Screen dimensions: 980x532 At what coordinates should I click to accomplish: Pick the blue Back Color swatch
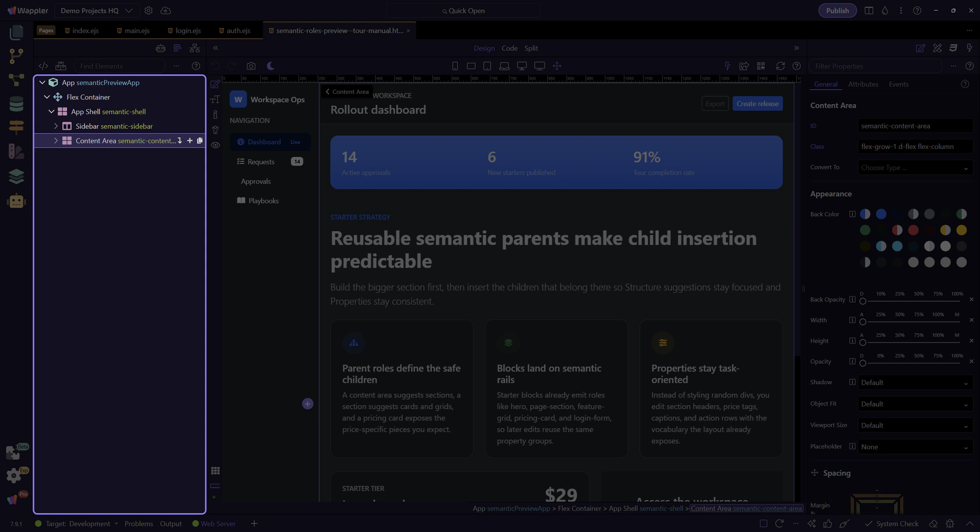click(881, 214)
